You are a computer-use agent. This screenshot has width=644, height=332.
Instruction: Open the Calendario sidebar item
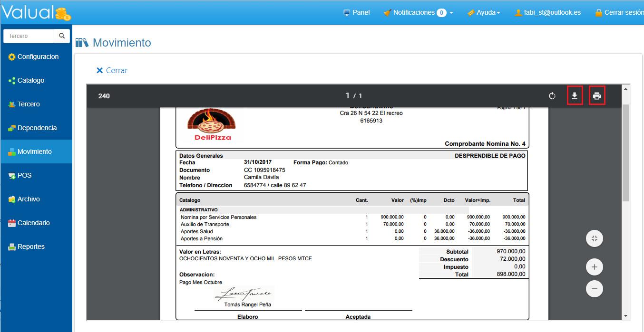tap(33, 223)
